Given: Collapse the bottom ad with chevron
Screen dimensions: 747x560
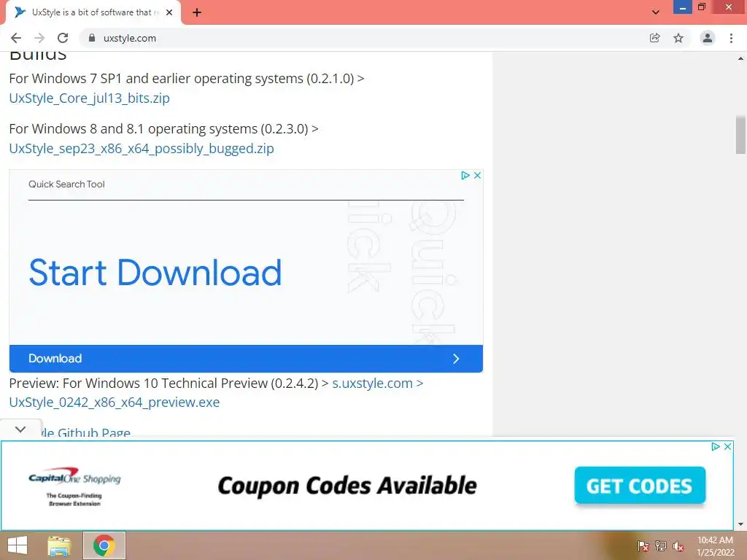Looking at the screenshot, I should [20, 429].
